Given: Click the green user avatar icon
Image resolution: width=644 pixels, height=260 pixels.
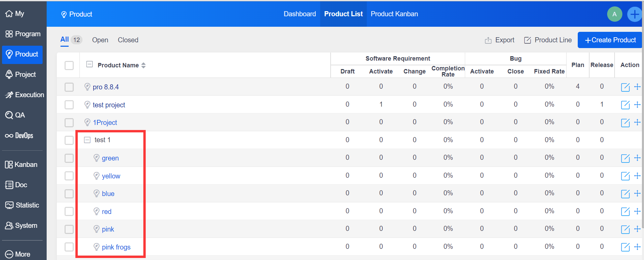Looking at the screenshot, I should click(x=614, y=14).
